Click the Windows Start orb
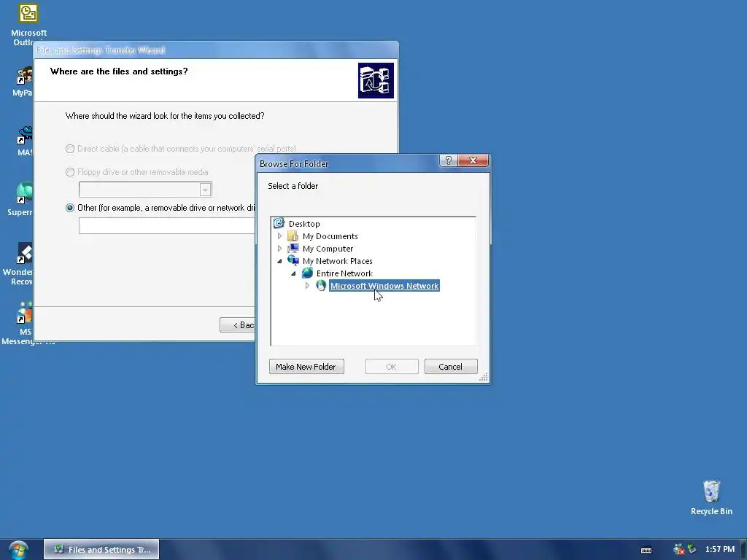Screen dimensions: 747x560 tap(18, 550)
